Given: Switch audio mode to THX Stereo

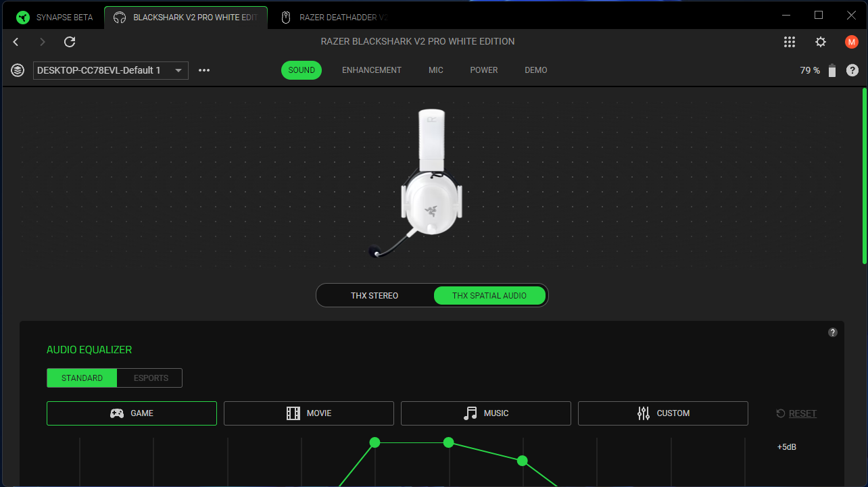Looking at the screenshot, I should point(375,296).
